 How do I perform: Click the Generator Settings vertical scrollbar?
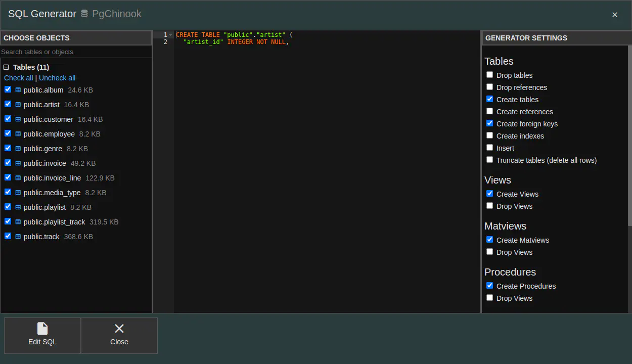coord(629,136)
